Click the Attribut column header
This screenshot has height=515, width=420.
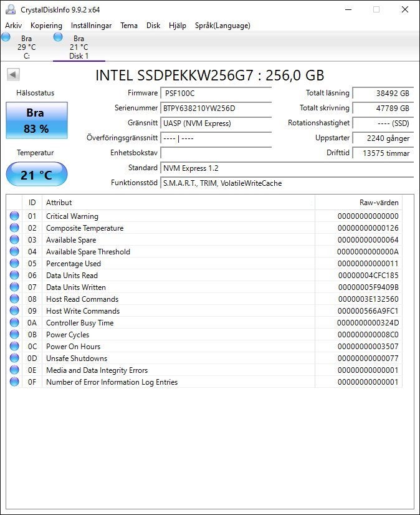178,202
